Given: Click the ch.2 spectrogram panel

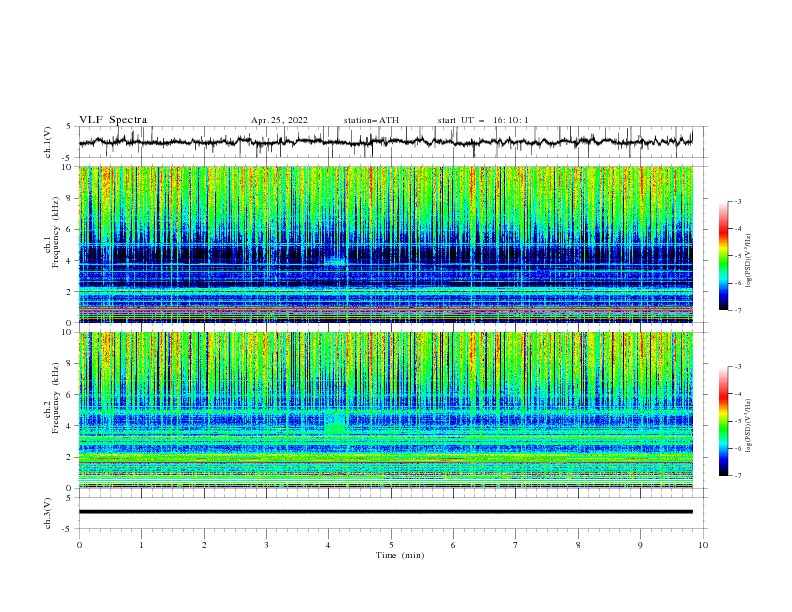Looking at the screenshot, I should [x=386, y=410].
